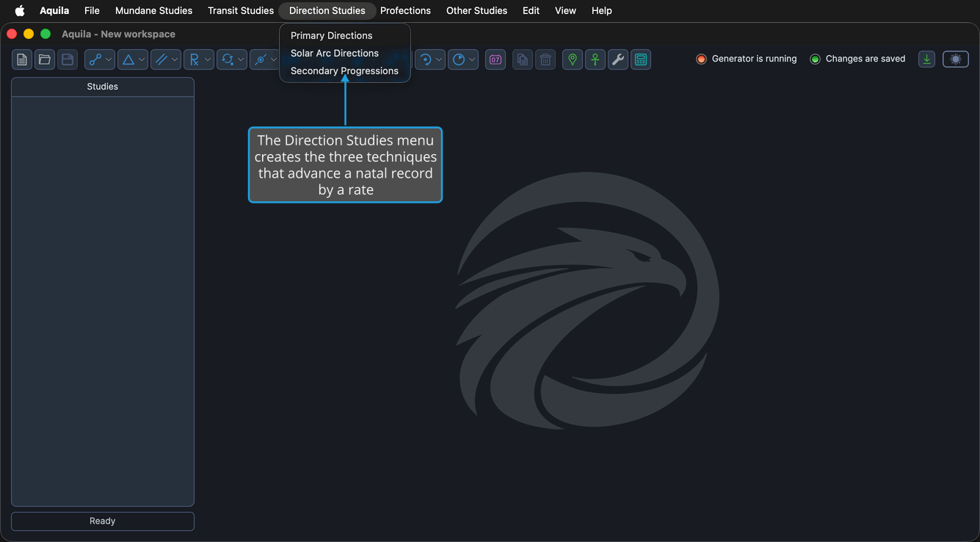
Task: Toggle the light/dark theme sun button
Action: tap(956, 59)
